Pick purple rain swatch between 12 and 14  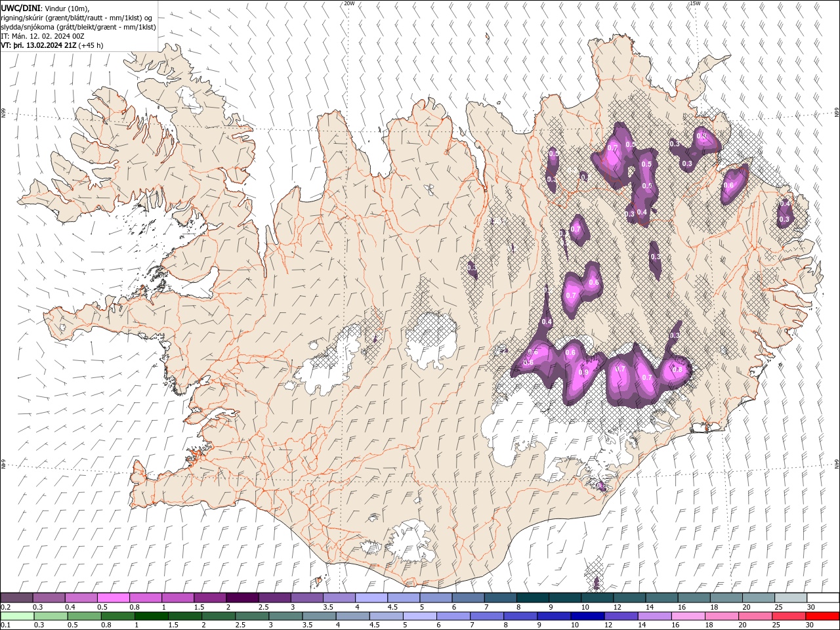click(x=620, y=616)
